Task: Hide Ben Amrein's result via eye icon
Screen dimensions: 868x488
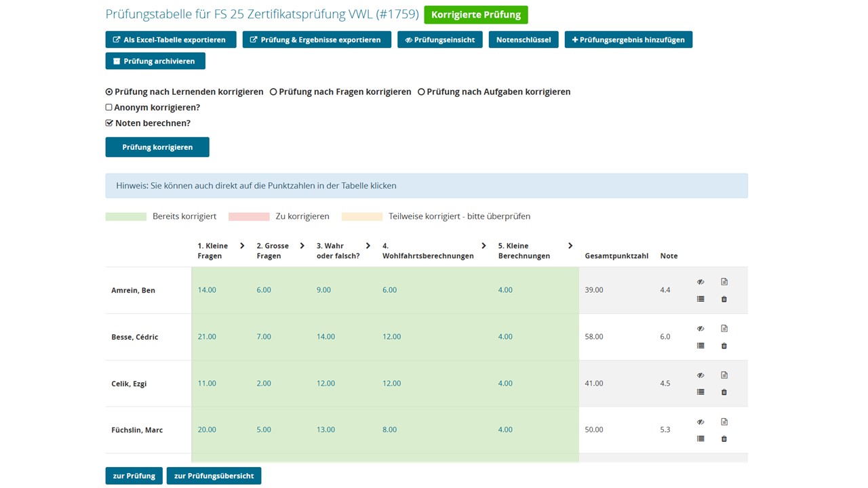Action: (701, 281)
